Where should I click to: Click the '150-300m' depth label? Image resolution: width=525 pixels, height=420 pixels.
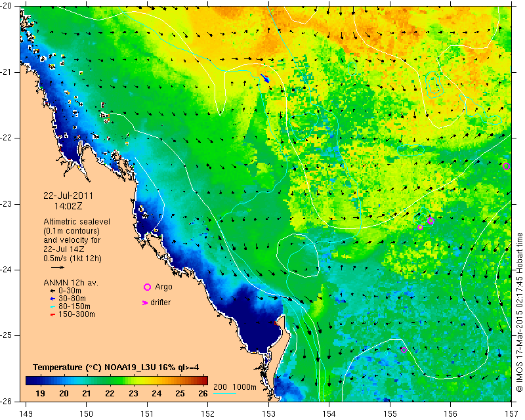click(77, 314)
